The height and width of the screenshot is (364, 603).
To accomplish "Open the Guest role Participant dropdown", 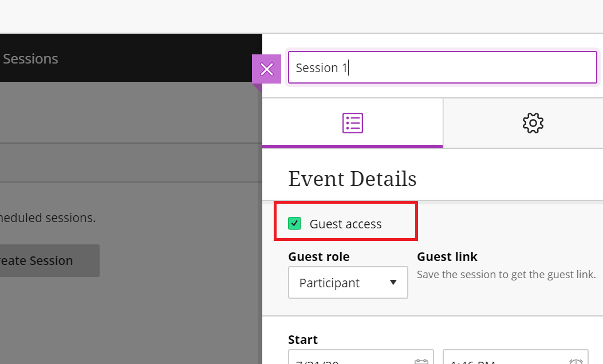I will [348, 283].
